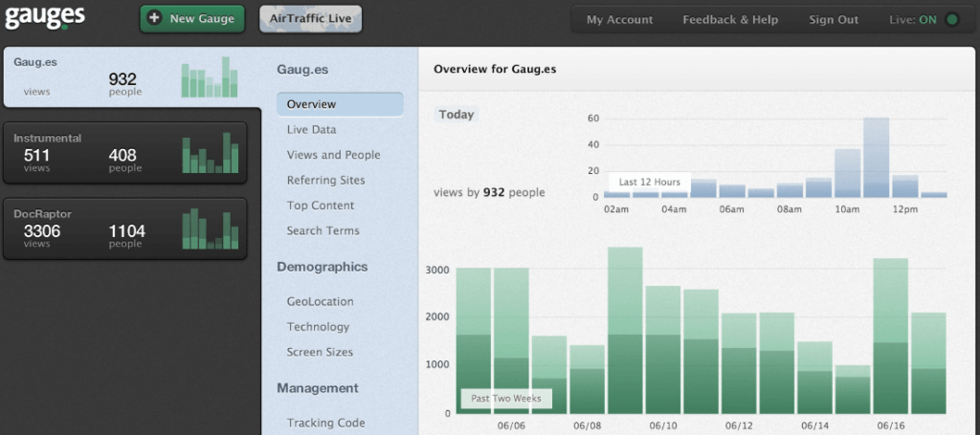
Task: Sign out of the account
Action: coord(834,19)
